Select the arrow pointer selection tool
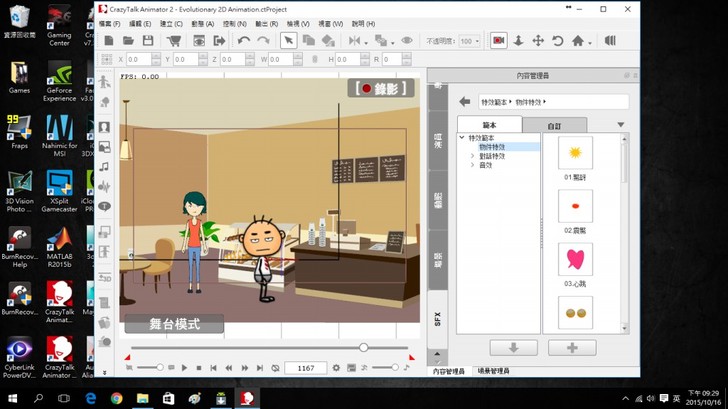This screenshot has width=728, height=409. [x=288, y=41]
